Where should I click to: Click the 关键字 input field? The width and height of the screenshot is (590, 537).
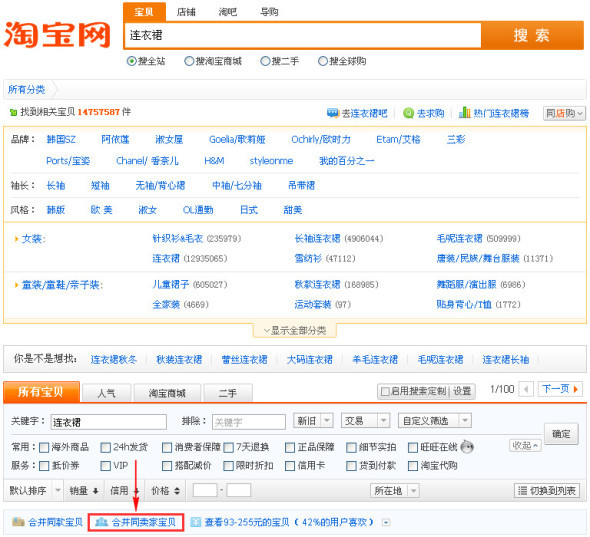pyautogui.click(x=109, y=422)
